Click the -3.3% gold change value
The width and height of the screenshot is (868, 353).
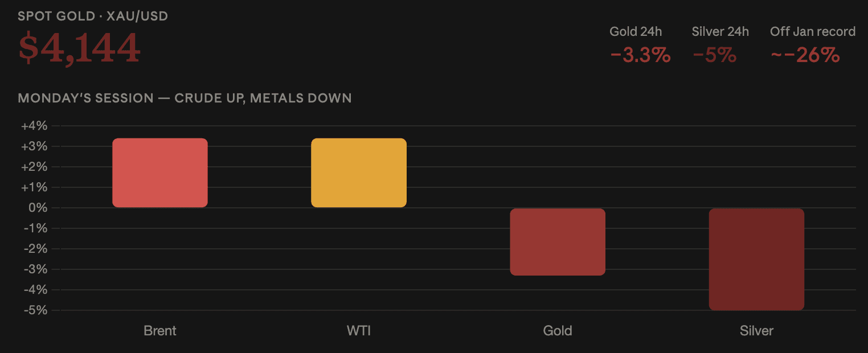pyautogui.click(x=640, y=55)
